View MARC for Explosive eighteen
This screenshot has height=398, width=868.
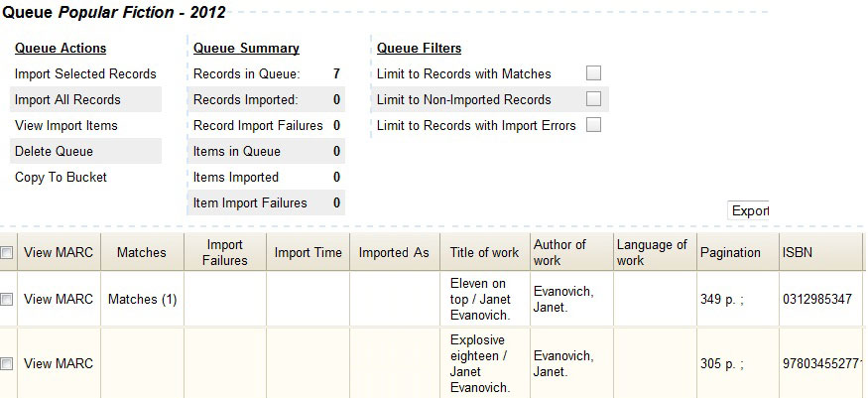(59, 363)
